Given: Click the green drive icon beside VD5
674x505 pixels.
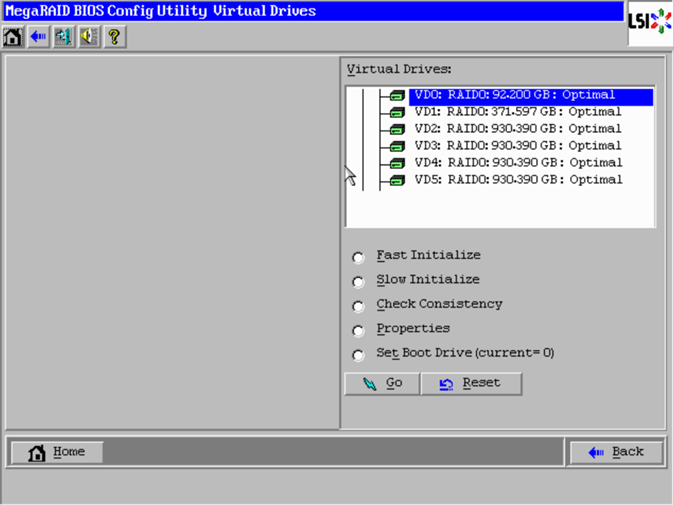Looking at the screenshot, I should point(397,180).
